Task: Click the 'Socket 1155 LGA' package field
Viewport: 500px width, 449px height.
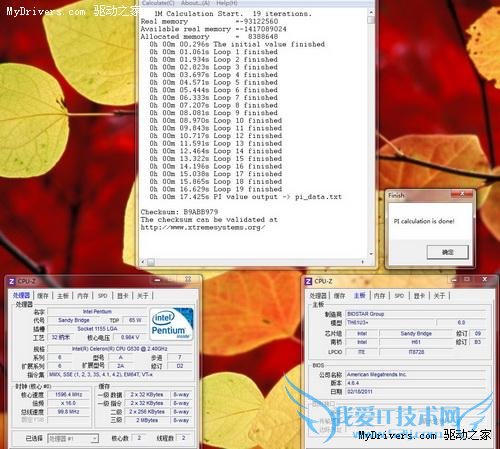Action: tap(97, 329)
